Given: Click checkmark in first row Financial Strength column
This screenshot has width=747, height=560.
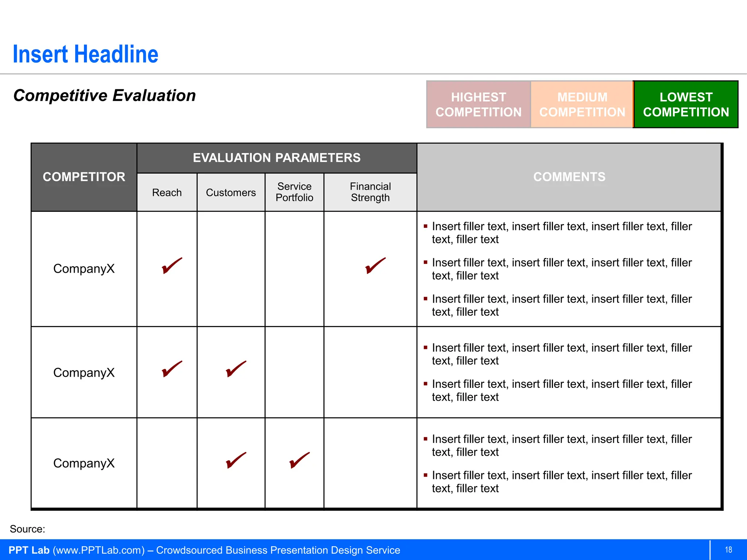Looking at the screenshot, I should [x=375, y=266].
